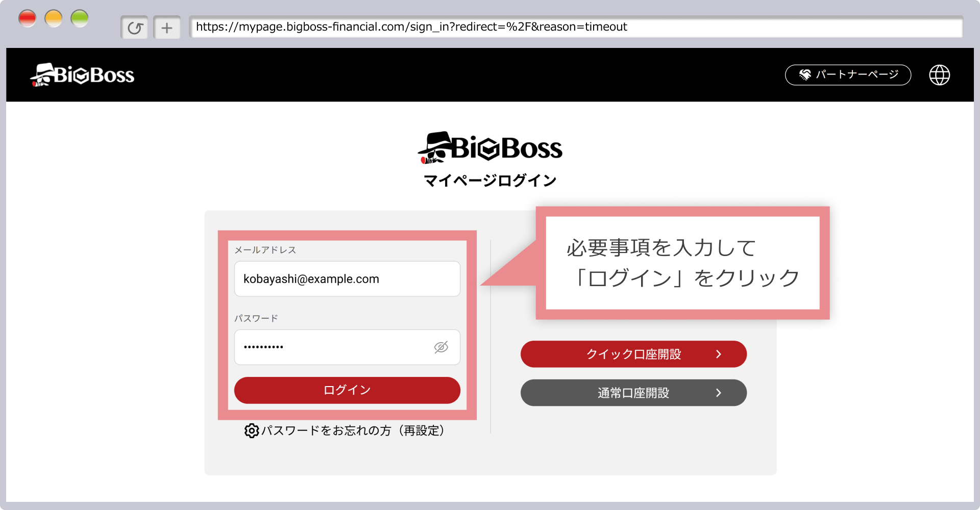This screenshot has height=510, width=980.
Task: Click the handshake icon in partner button
Action: [x=805, y=75]
